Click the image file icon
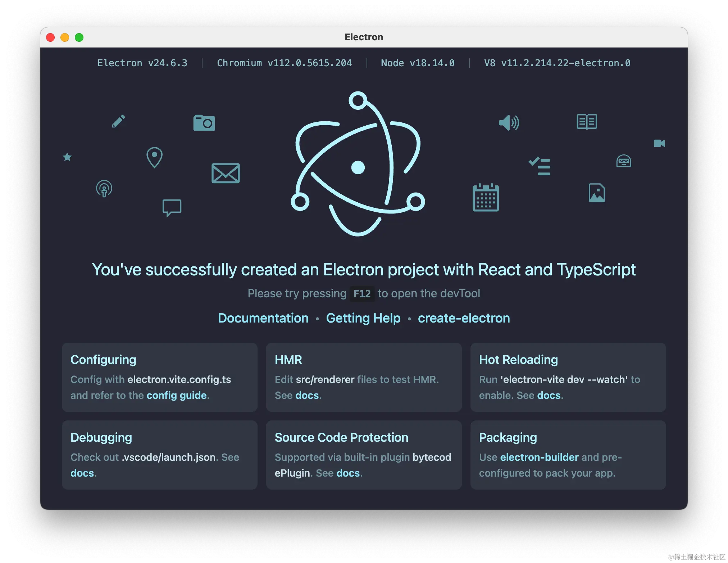Image resolution: width=728 pixels, height=563 pixels. [x=597, y=193]
